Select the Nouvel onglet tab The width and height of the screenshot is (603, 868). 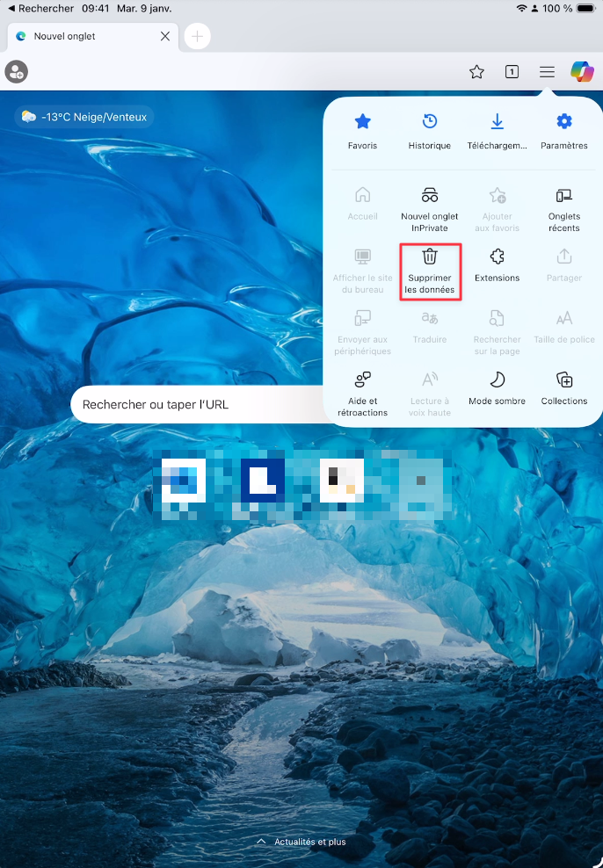tap(93, 37)
